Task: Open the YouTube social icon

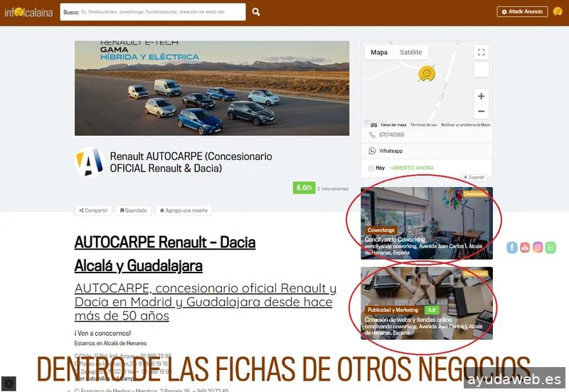Action: tap(525, 248)
